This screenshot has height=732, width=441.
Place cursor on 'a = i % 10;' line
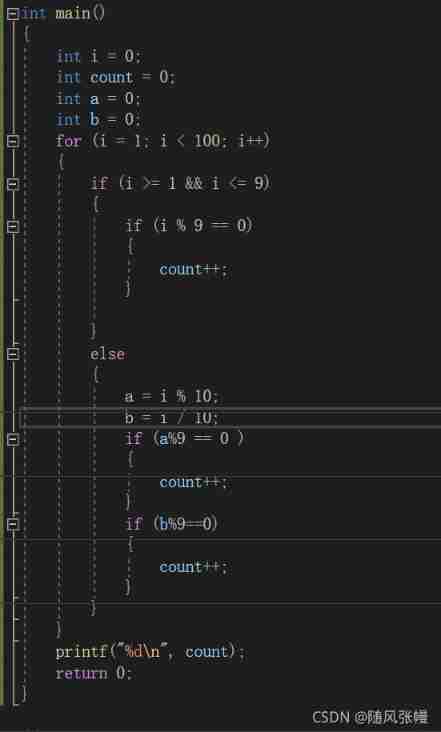click(171, 397)
